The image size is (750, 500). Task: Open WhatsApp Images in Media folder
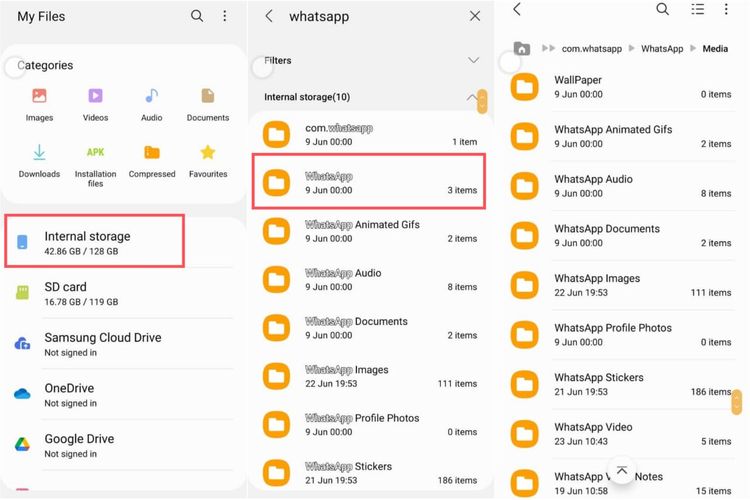(x=621, y=285)
